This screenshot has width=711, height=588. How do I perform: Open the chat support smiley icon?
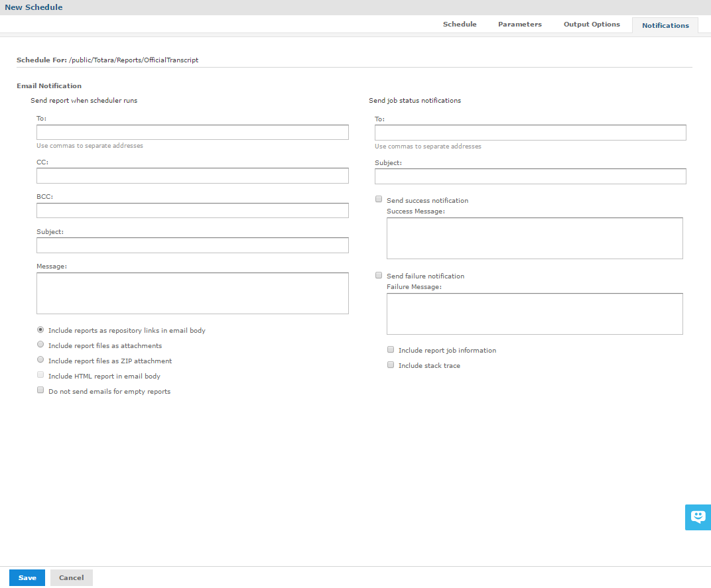(698, 516)
